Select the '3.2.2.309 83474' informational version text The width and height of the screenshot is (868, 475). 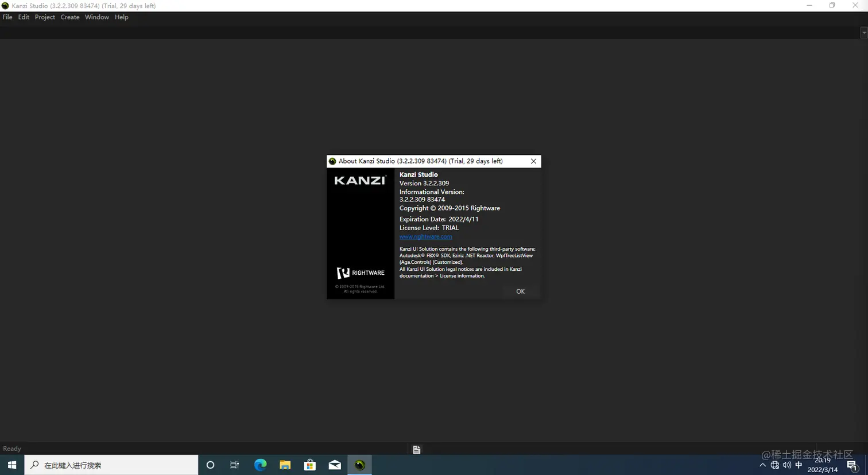[422, 200]
